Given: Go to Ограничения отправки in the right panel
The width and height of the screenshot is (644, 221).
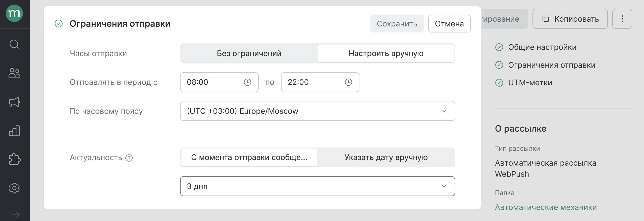Looking at the screenshot, I should (552, 65).
